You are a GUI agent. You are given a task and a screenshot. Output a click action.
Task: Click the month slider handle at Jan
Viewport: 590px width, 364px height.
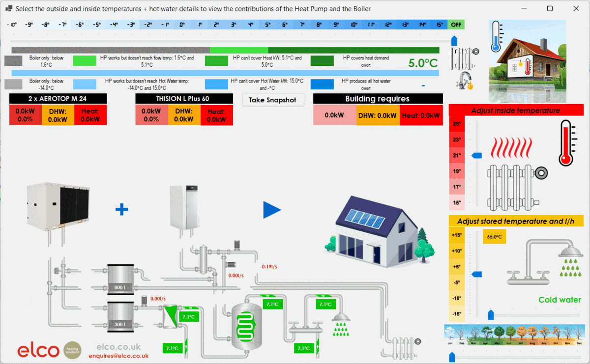(x=452, y=357)
